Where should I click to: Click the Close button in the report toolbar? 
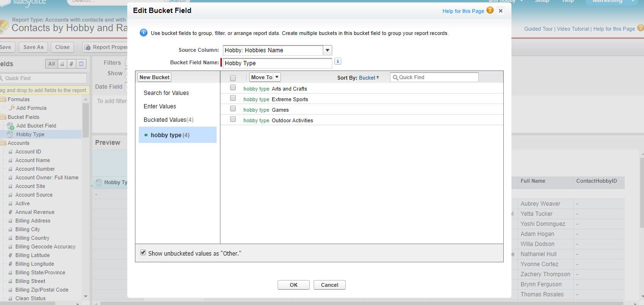[x=62, y=47]
